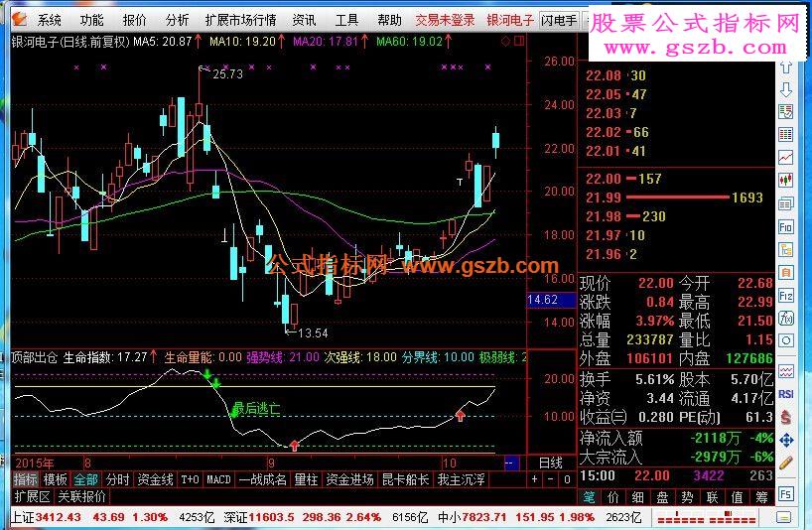The width and height of the screenshot is (812, 530).
Task: Select the 筹 tab in quote panel
Action: pyautogui.click(x=761, y=497)
